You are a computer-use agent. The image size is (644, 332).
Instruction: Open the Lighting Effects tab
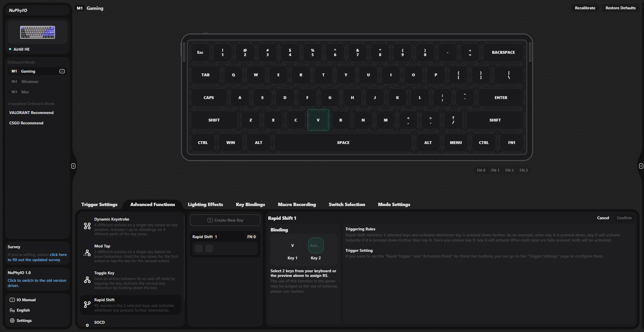click(x=205, y=205)
